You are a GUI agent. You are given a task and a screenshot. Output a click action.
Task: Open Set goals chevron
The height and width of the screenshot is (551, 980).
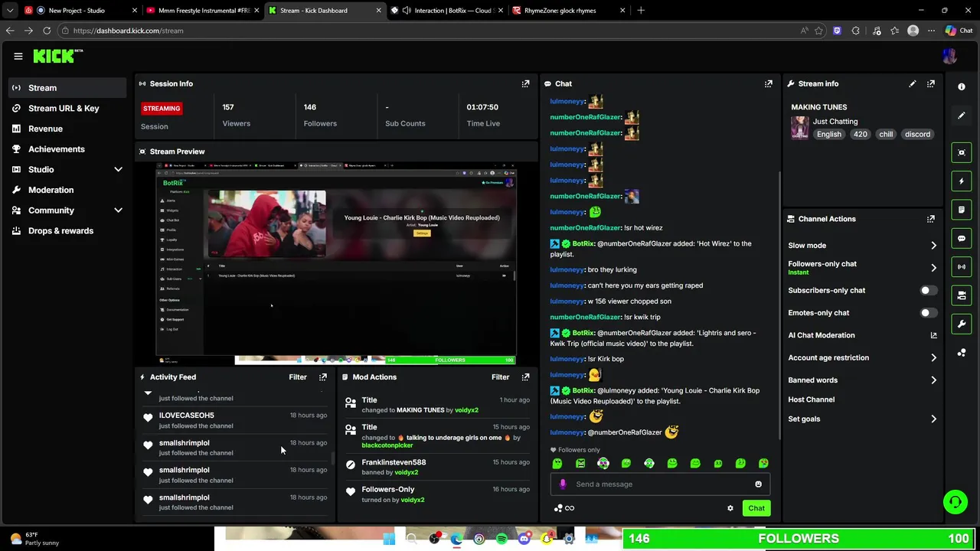[x=933, y=419]
